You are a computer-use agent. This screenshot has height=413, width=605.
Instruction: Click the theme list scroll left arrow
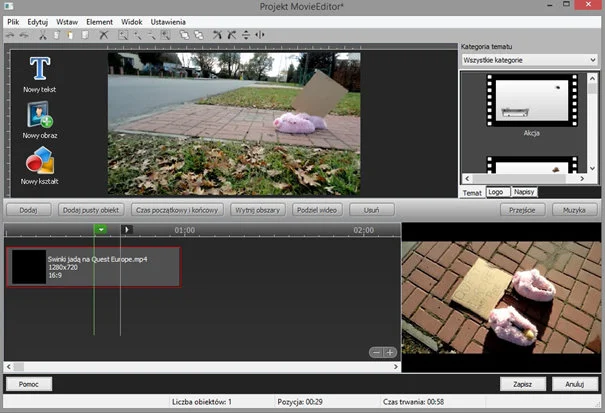[x=467, y=179]
